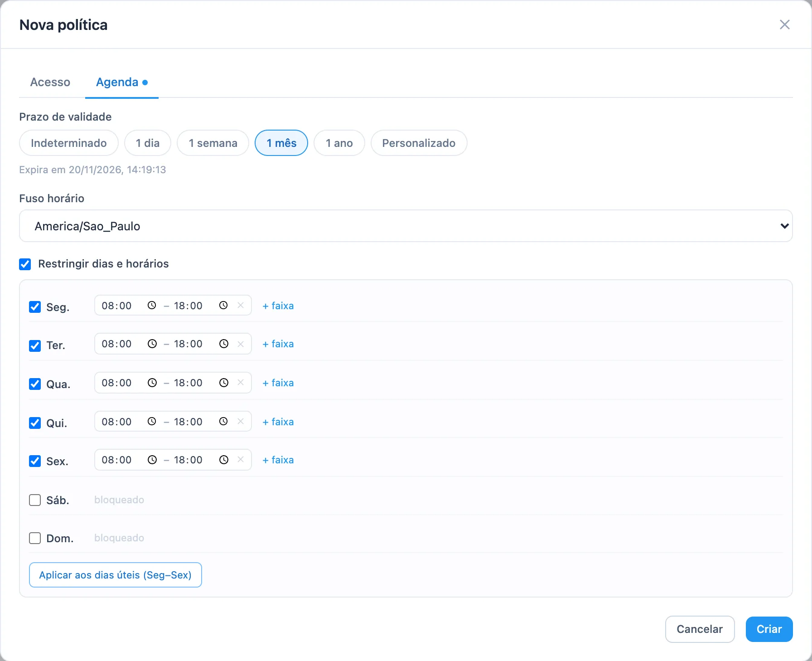Choose 1 mês validity period
812x661 pixels.
281,143
